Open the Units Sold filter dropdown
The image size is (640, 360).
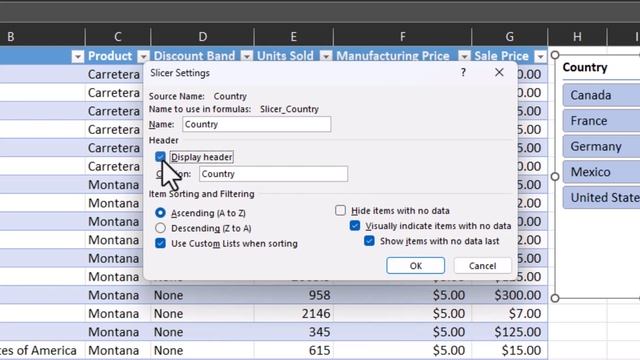(x=326, y=56)
